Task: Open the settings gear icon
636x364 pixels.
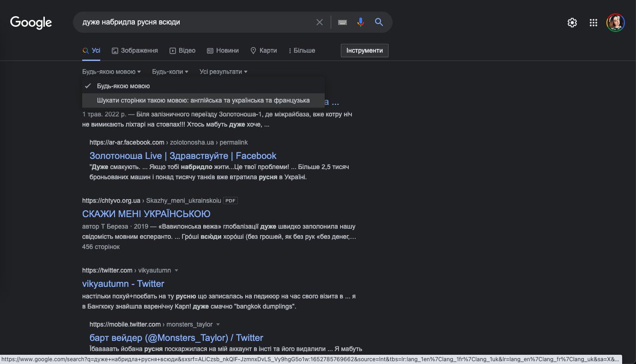Action: pyautogui.click(x=572, y=23)
